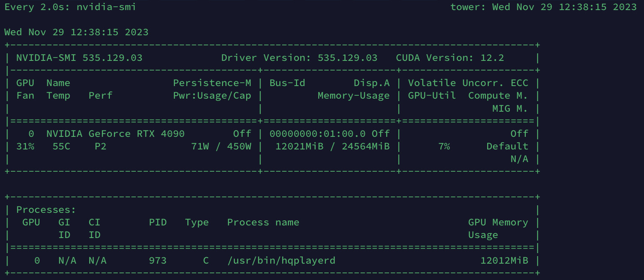Select the "Compute M." column header
Image resolution: width=644 pixels, height=280 pixels.
tap(498, 96)
